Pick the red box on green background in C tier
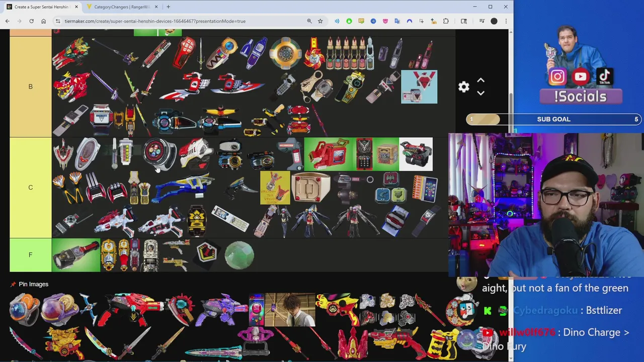Viewport: 644px width, 362px height. [330, 154]
